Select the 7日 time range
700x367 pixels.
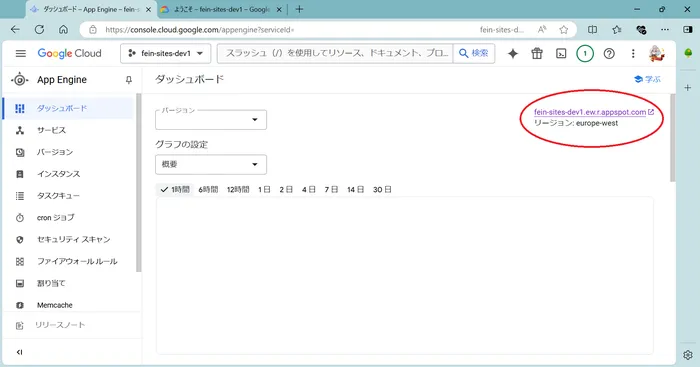(x=331, y=190)
